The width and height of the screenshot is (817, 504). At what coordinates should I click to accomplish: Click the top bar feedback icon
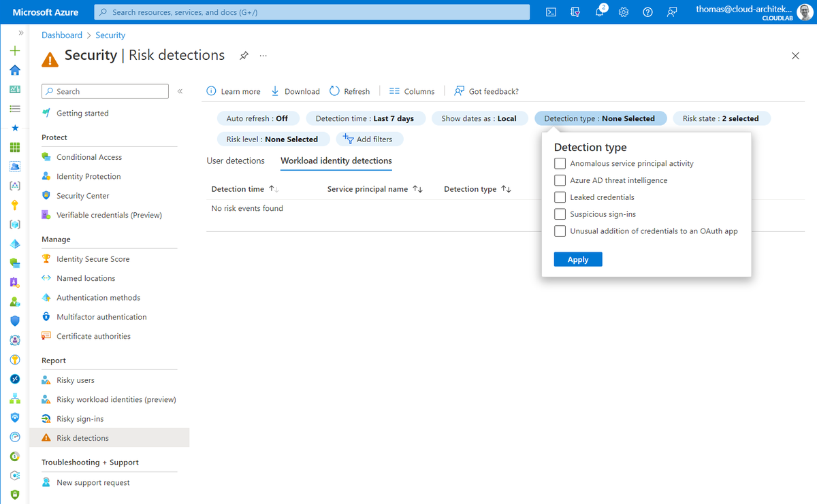(x=672, y=12)
